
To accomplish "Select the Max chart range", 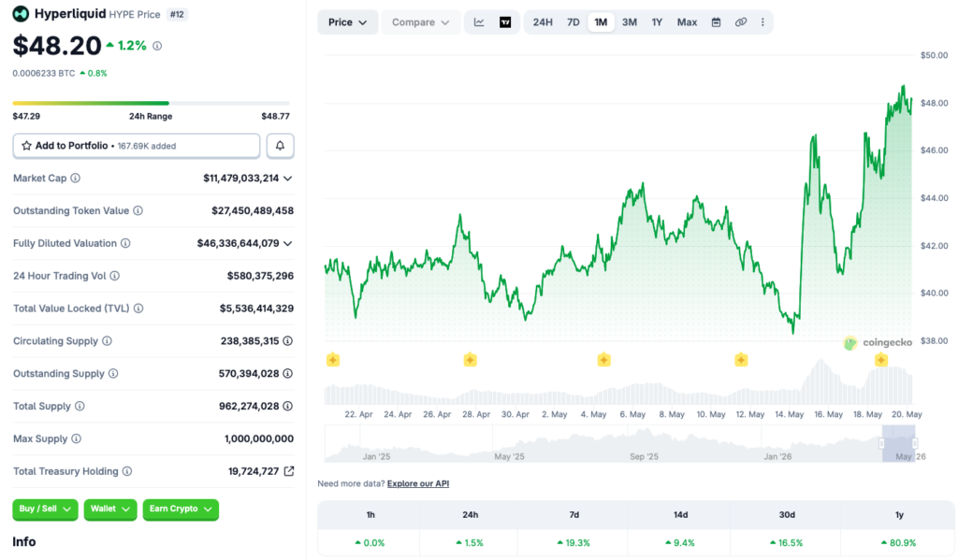I will click(x=687, y=22).
